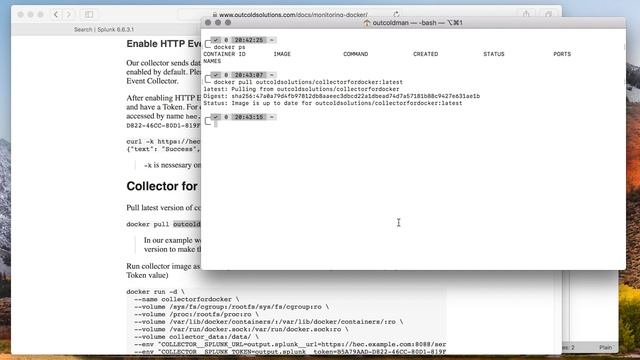Click the Safari address bar URL
640x360 pixels.
click(x=293, y=15)
